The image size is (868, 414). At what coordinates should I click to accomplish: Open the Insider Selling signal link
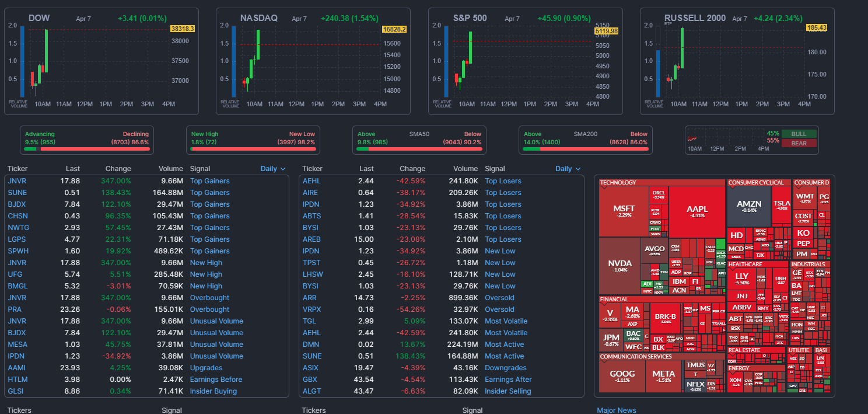point(508,391)
